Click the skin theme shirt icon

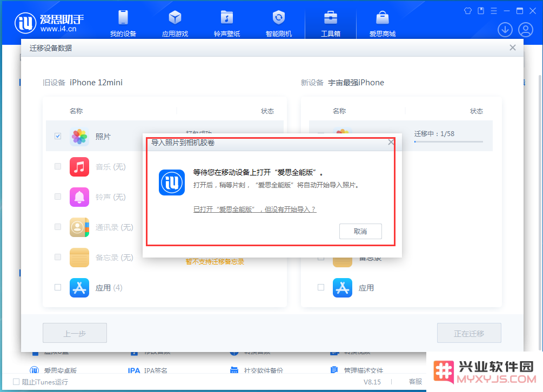468,11
